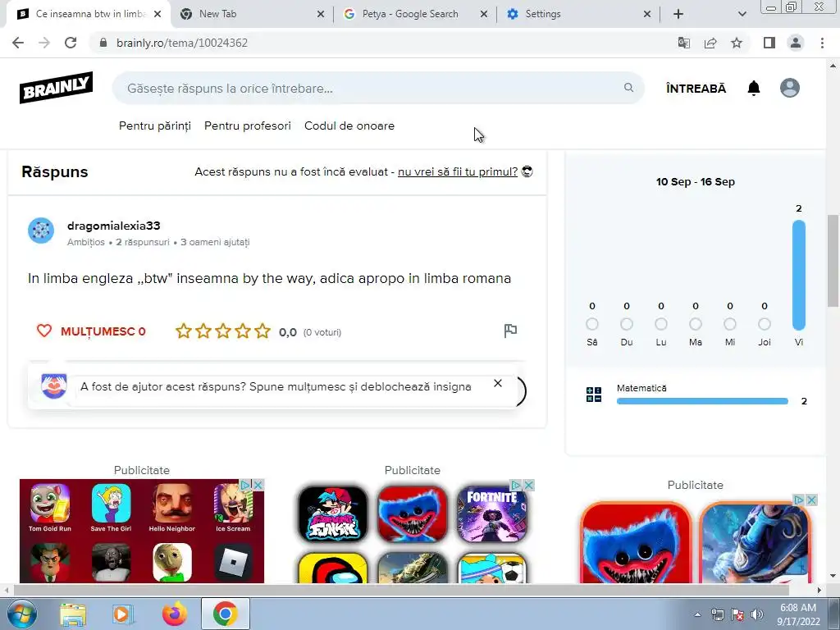Expand the tab search chevron
Screen dimensions: 840x630
point(742,14)
